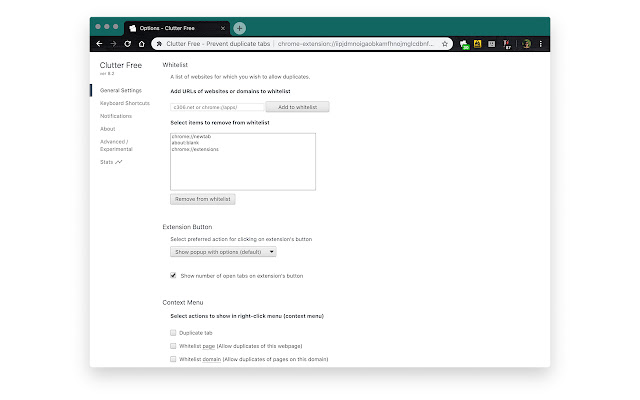Open General Settings section
Screen dimensions: 640x400
tap(121, 90)
